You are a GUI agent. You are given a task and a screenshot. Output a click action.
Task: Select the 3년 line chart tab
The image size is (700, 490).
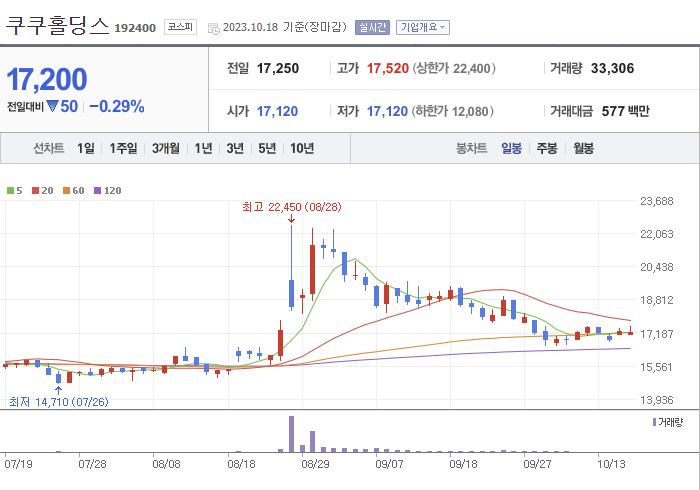click(x=235, y=148)
